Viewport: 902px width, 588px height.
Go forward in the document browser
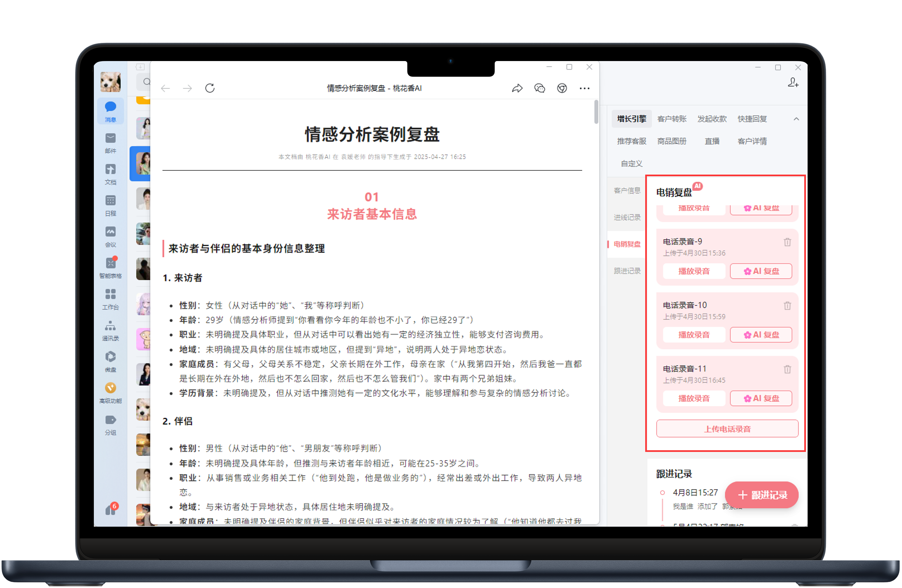tap(187, 88)
